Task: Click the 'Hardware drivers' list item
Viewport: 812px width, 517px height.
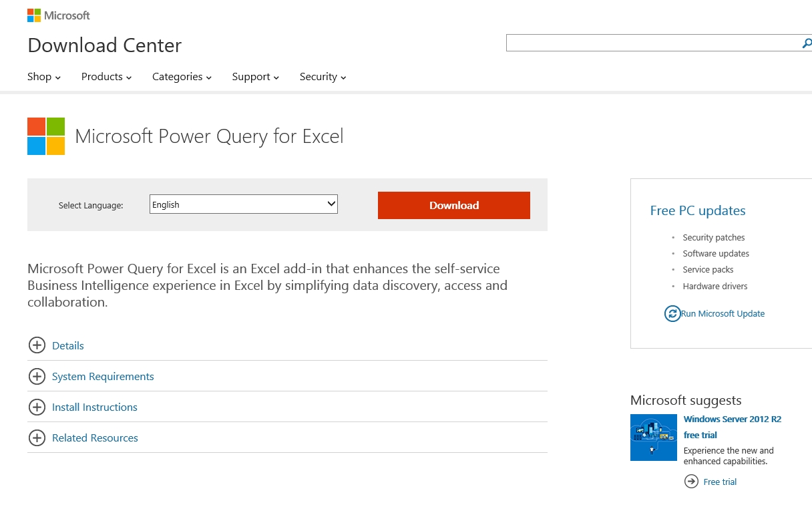Action: 715,286
